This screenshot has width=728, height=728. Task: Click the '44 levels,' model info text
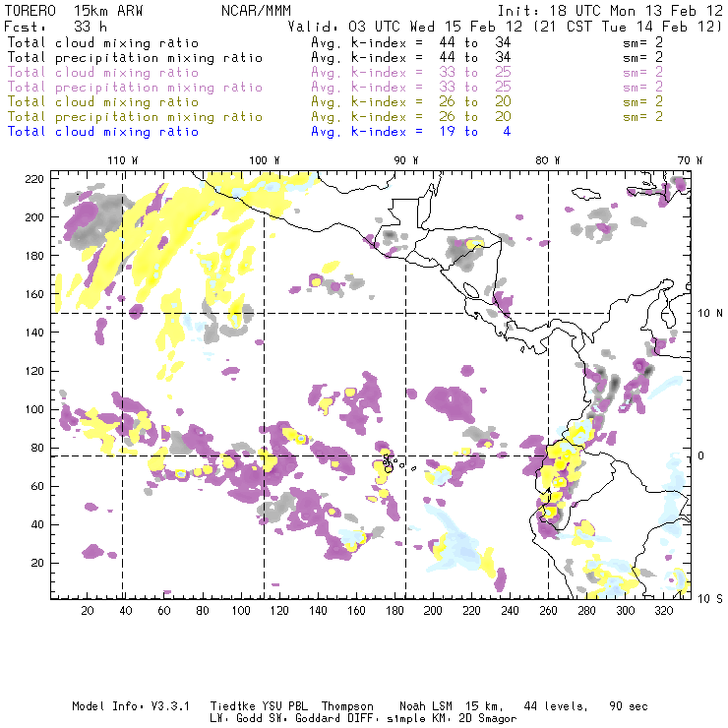[x=556, y=706]
